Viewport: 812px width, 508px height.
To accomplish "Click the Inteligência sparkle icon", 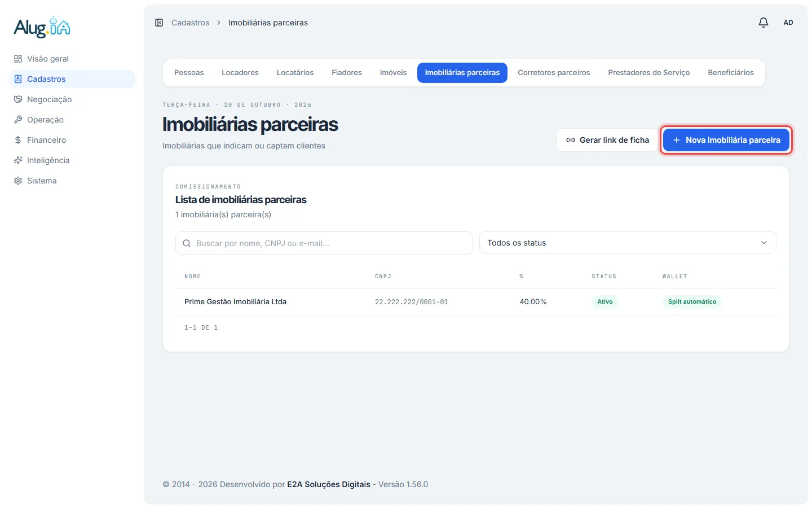I will tap(18, 160).
